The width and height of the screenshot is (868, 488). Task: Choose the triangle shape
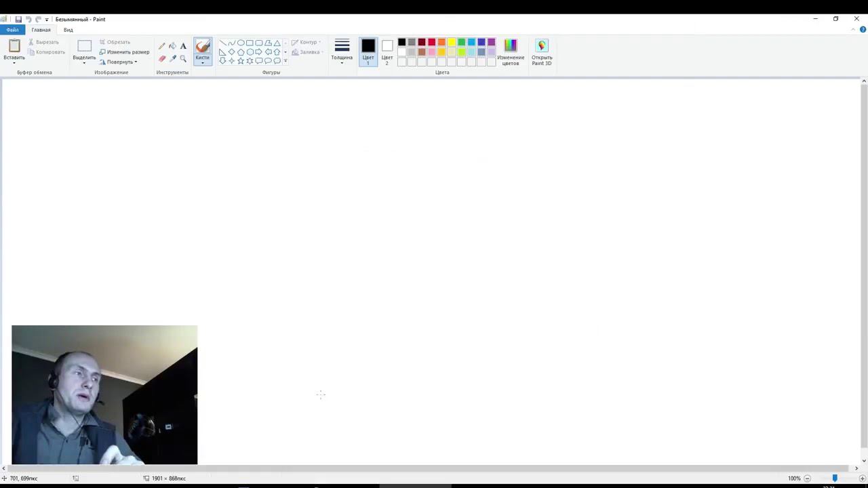click(x=277, y=43)
